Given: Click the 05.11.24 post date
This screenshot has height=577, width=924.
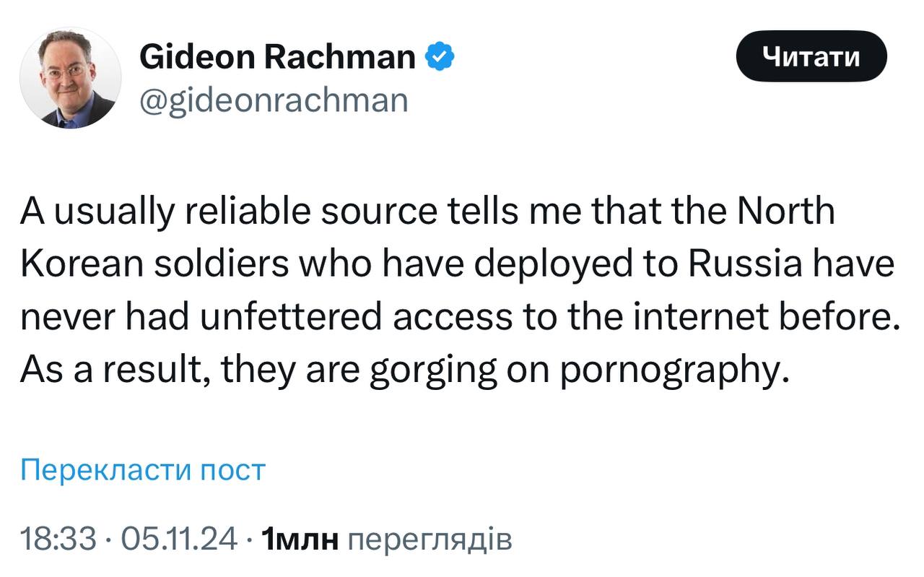Looking at the screenshot, I should coord(179,539).
